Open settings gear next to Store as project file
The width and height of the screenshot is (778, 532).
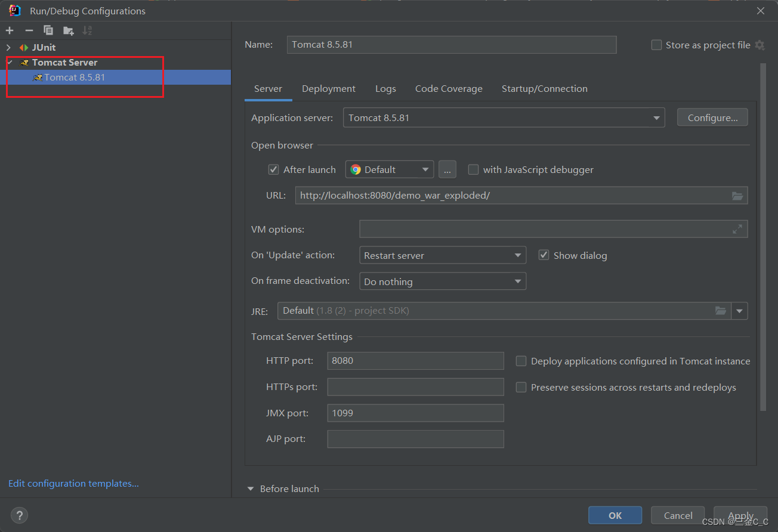(x=760, y=45)
